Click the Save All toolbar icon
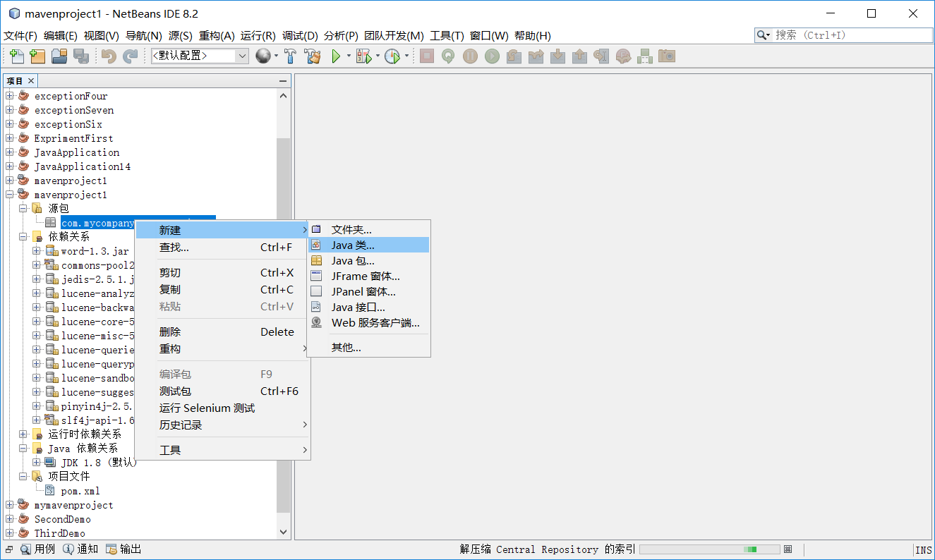The image size is (935, 560). 80,56
